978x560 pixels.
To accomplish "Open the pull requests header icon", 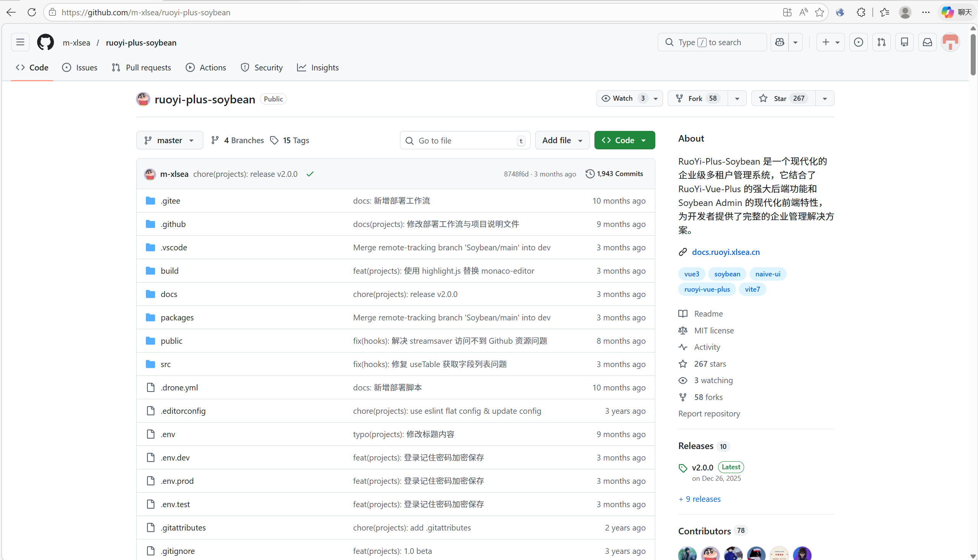I will (881, 42).
